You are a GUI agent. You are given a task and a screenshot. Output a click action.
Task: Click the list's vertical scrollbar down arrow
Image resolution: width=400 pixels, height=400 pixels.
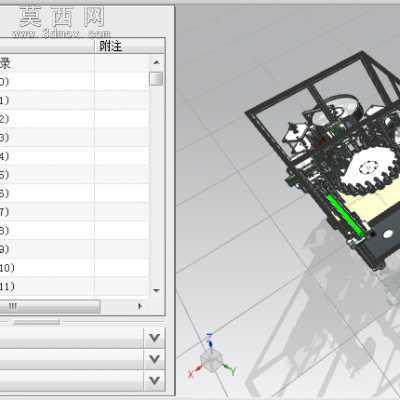156,291
